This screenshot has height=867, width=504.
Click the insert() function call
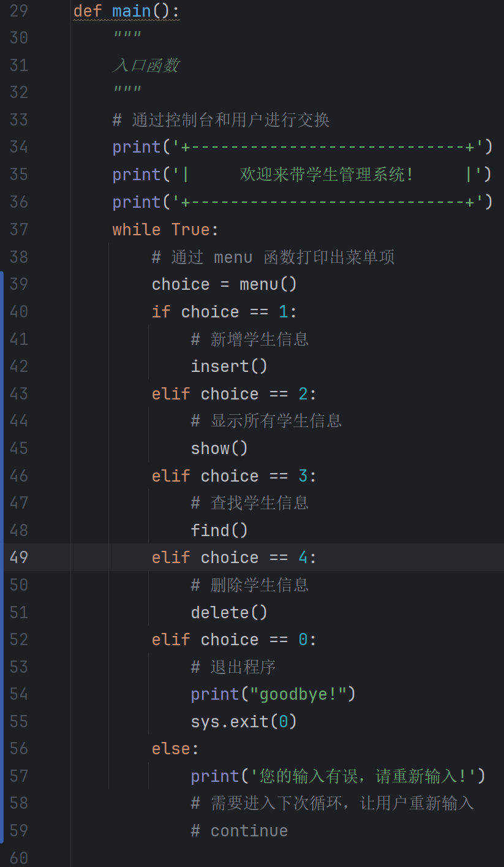(229, 366)
